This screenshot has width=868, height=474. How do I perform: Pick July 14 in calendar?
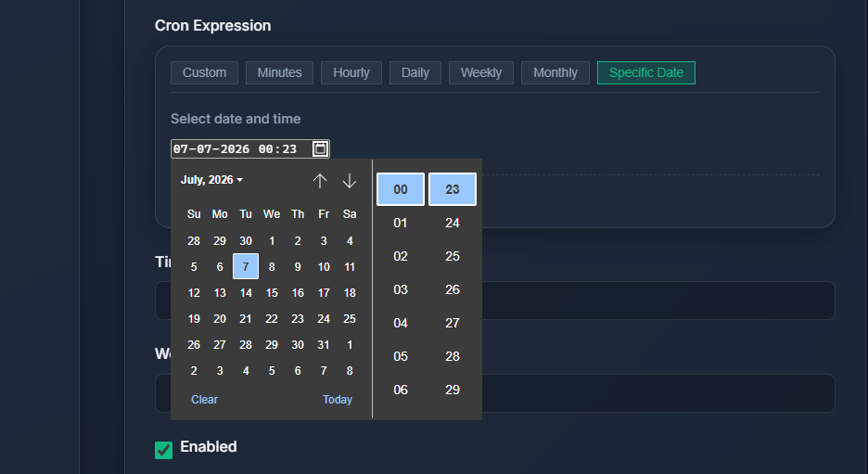(246, 292)
